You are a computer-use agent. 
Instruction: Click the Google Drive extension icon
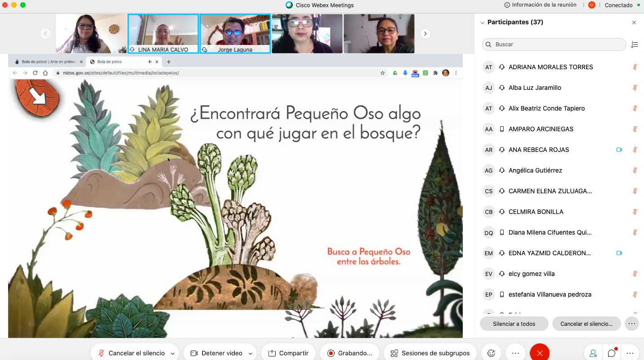pyautogui.click(x=395, y=73)
